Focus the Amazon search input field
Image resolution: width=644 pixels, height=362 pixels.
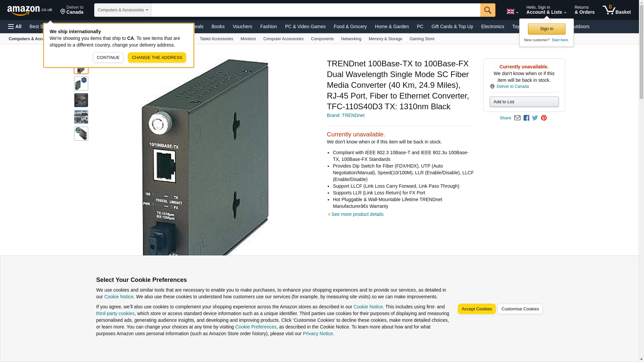[x=316, y=10]
